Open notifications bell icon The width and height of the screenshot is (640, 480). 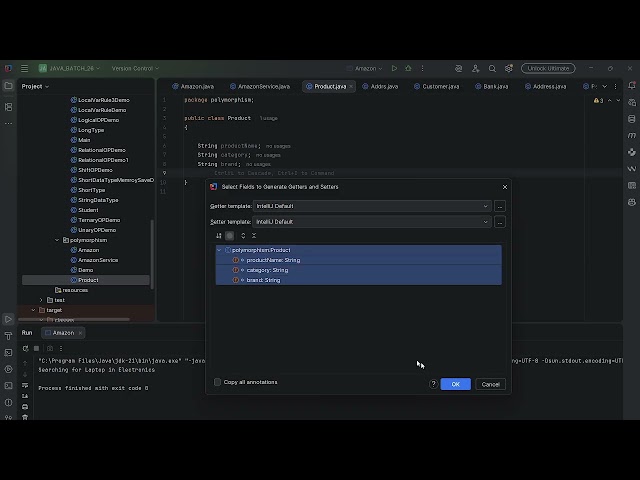click(x=631, y=86)
